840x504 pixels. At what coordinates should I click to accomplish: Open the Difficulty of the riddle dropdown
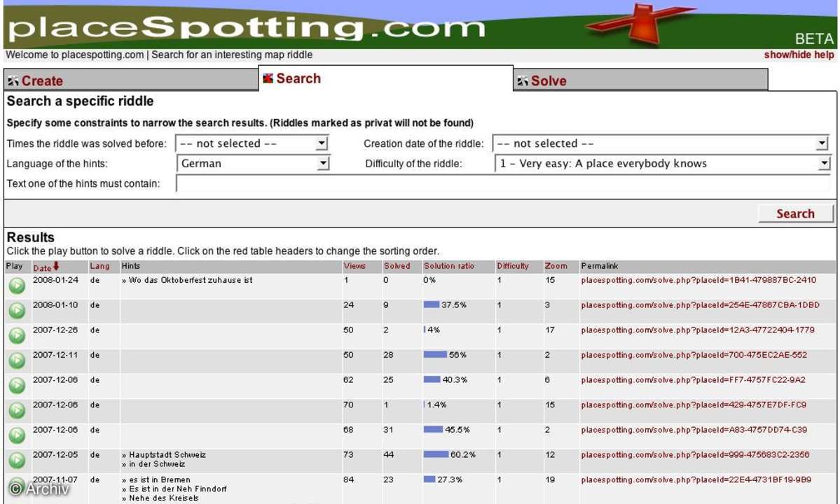click(x=662, y=163)
